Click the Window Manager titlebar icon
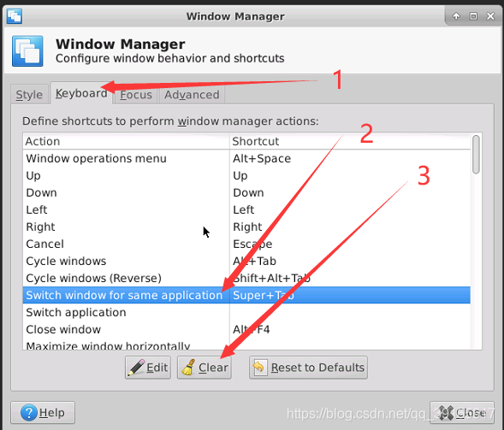 tap(15, 16)
